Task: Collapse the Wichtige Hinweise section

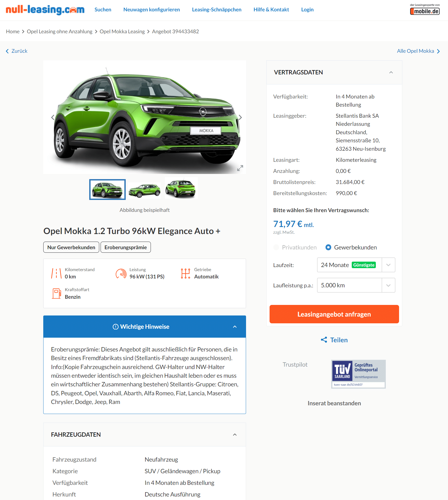Action: click(235, 327)
